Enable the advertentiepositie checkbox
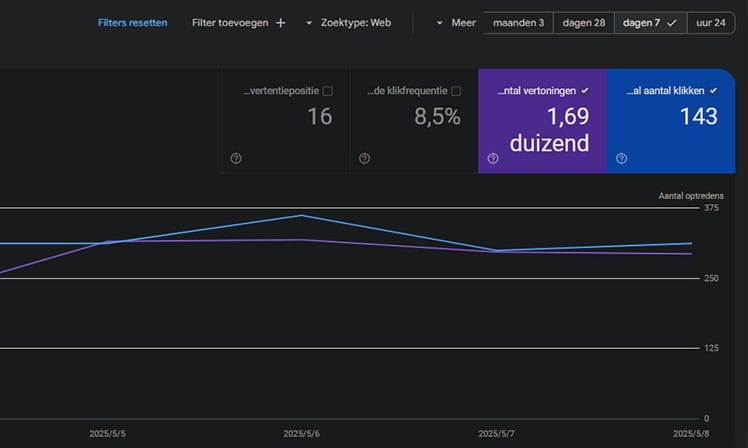Screen dimensions: 748x448 (x=328, y=91)
